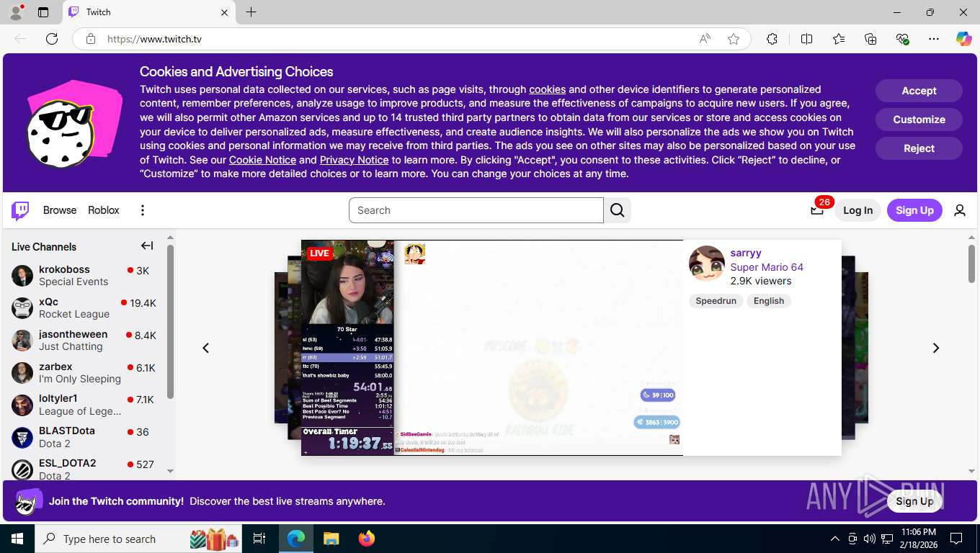Open Windows notification center

tap(956, 539)
